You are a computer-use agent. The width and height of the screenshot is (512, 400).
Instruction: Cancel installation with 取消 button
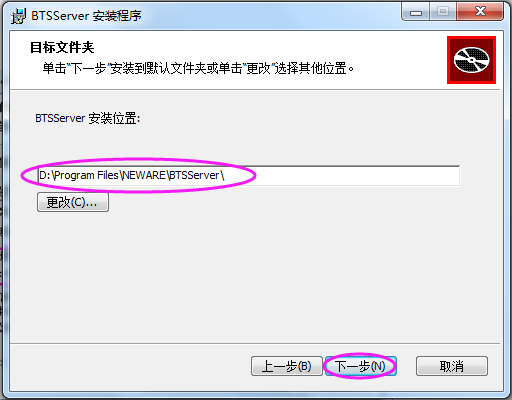point(452,366)
